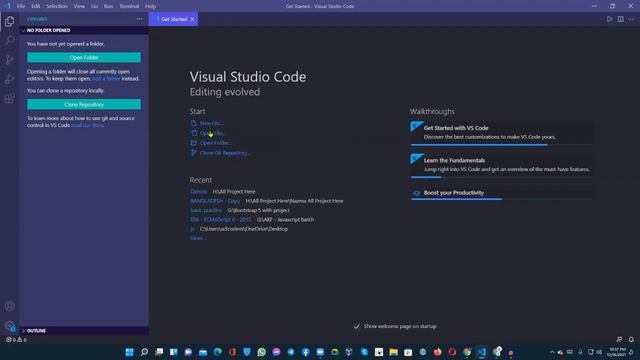Viewport: 640px width, 360px height.
Task: Click the split editor icon
Action: [x=620, y=19]
